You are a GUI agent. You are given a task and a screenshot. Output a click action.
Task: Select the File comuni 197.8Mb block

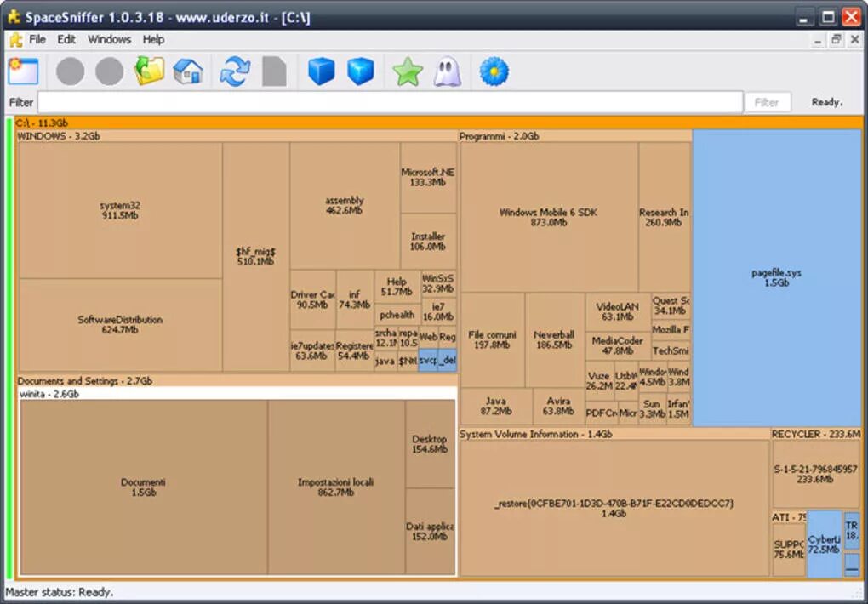(492, 340)
